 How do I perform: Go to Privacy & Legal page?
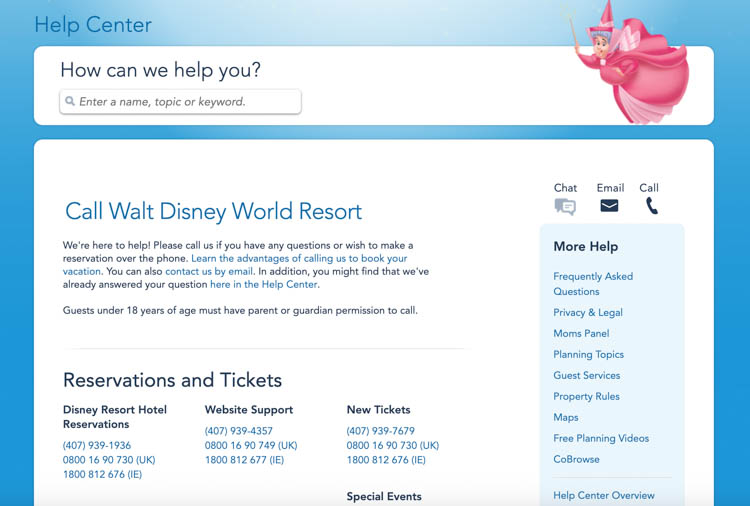pyautogui.click(x=587, y=313)
